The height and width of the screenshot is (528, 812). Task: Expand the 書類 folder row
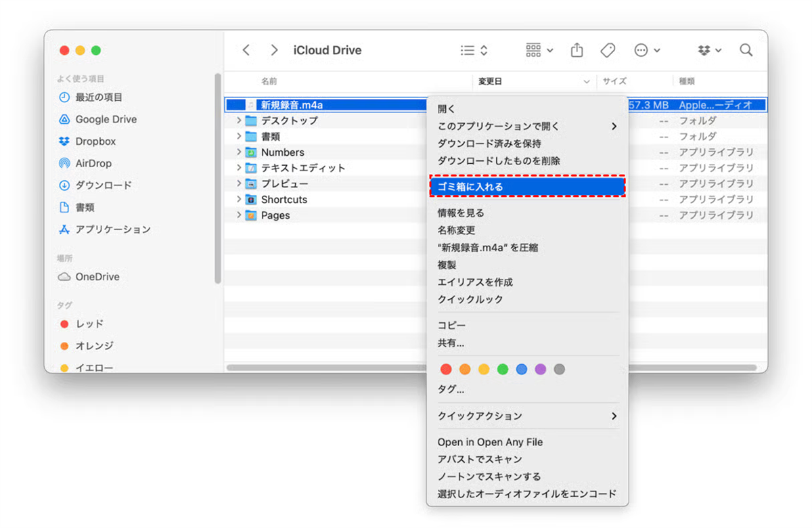pyautogui.click(x=239, y=136)
